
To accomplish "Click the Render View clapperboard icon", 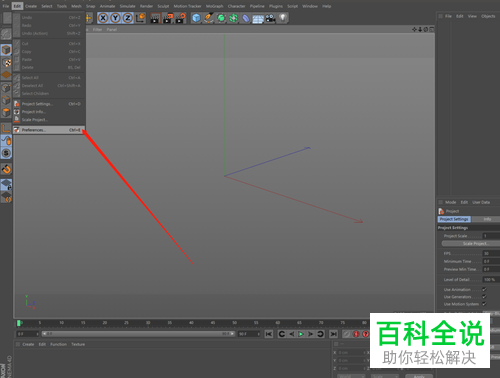I will pos(155,18).
